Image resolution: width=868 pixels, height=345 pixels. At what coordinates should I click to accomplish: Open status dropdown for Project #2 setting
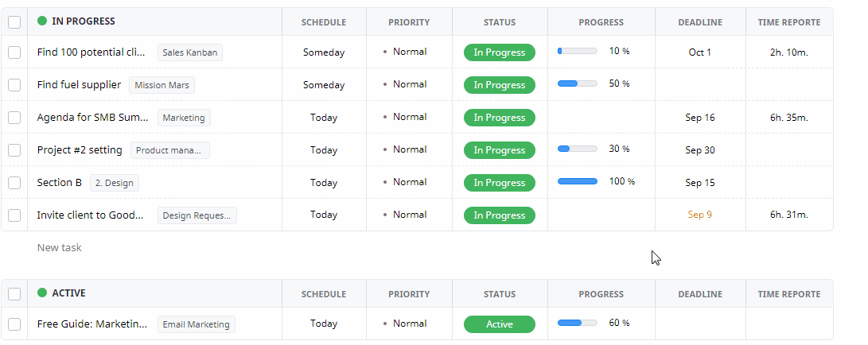click(500, 150)
